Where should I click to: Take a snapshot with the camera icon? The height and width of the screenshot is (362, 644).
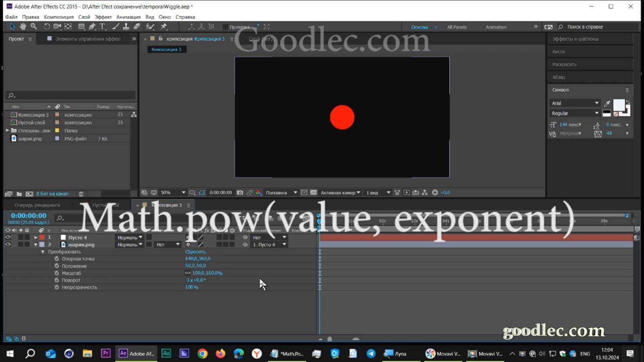(240, 193)
